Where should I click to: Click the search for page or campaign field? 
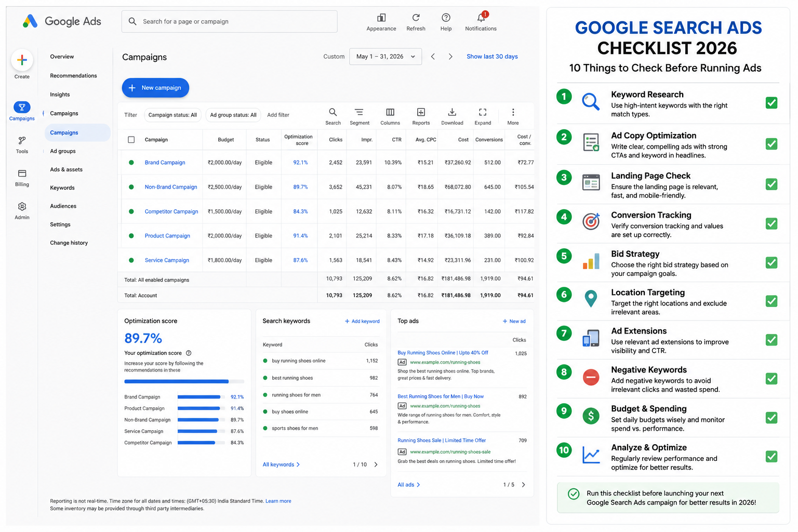230,21
